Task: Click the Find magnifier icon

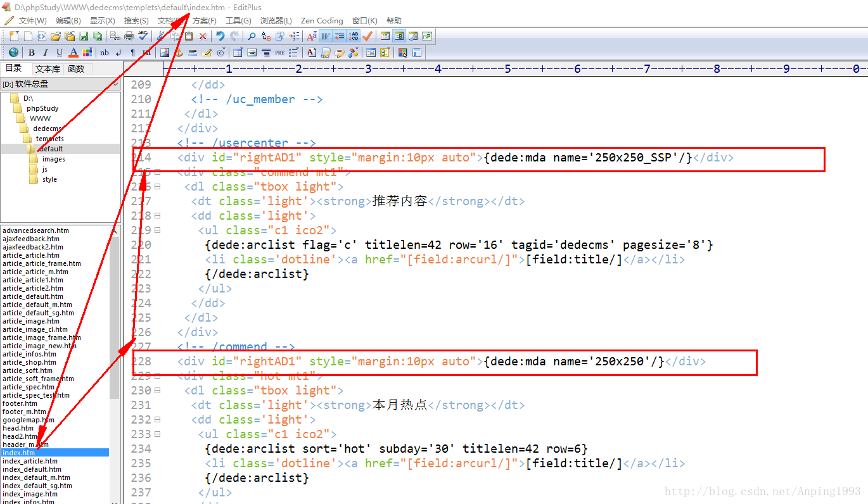Action: (252, 36)
